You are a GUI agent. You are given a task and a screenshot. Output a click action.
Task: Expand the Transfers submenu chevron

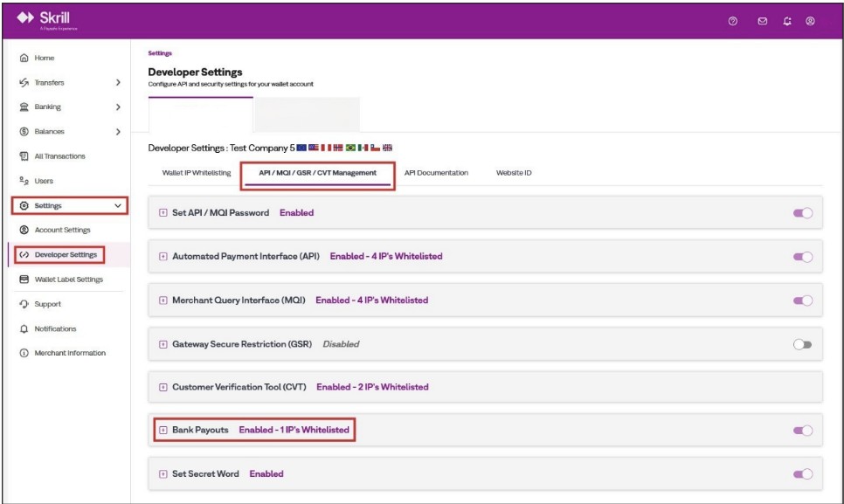pos(118,82)
